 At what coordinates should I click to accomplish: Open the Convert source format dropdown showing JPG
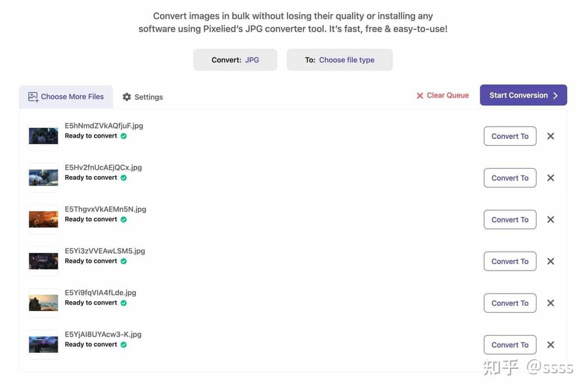pyautogui.click(x=235, y=60)
